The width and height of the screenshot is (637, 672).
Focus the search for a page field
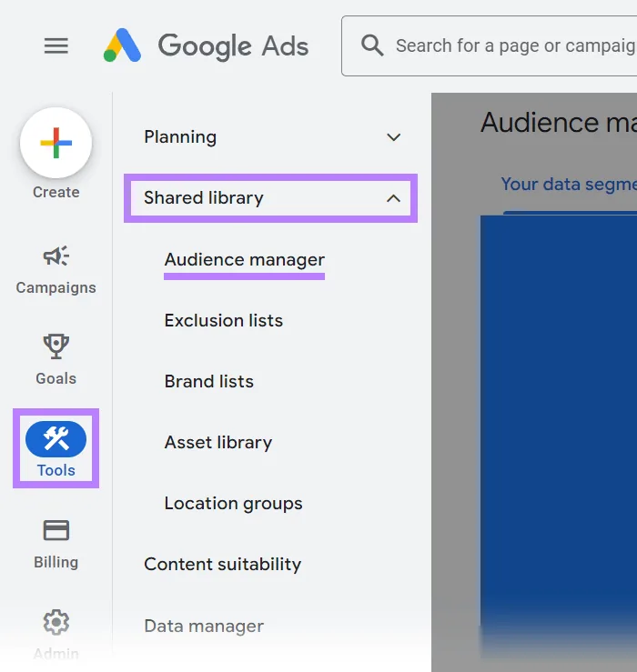[489, 45]
